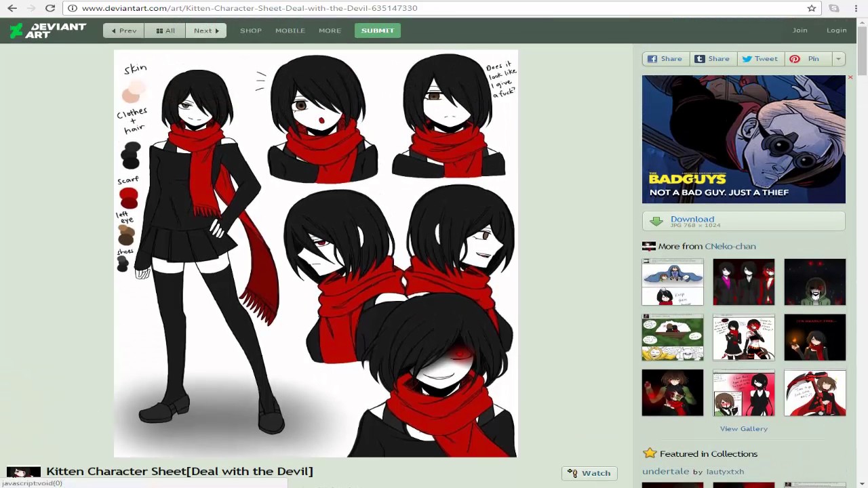Click the Featured in Collections heading

709,453
